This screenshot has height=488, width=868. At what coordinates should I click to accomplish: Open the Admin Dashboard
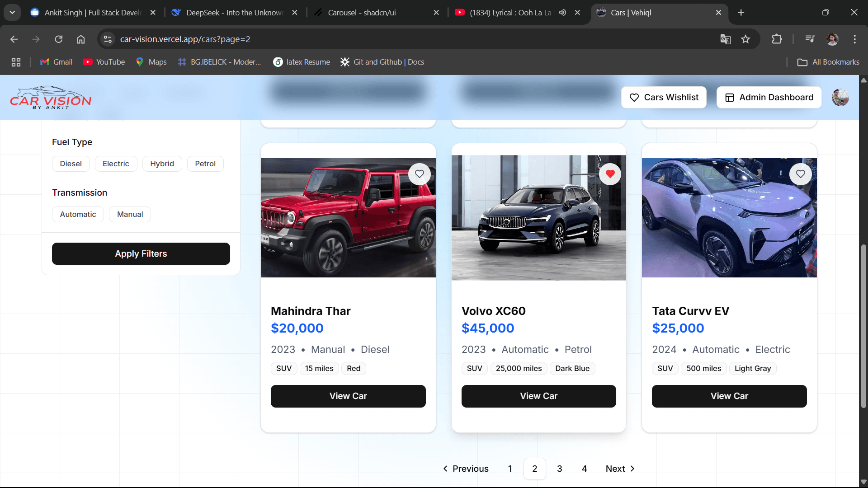pyautogui.click(x=769, y=97)
